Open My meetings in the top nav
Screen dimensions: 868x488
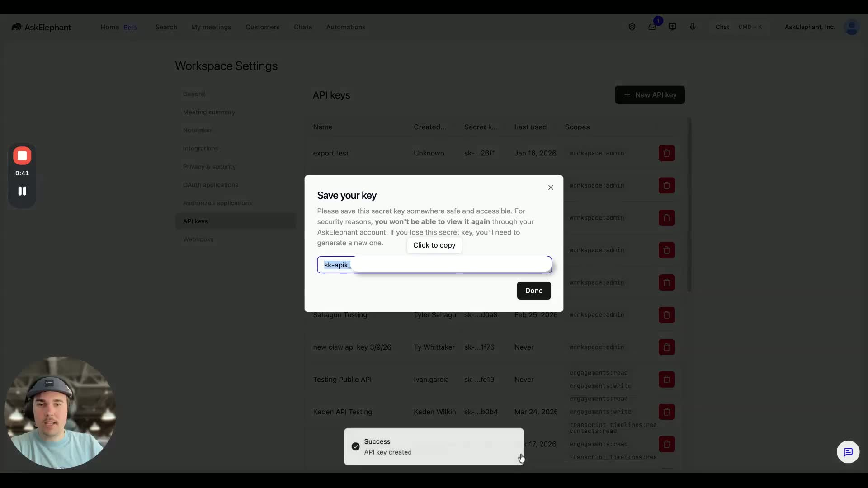point(211,27)
